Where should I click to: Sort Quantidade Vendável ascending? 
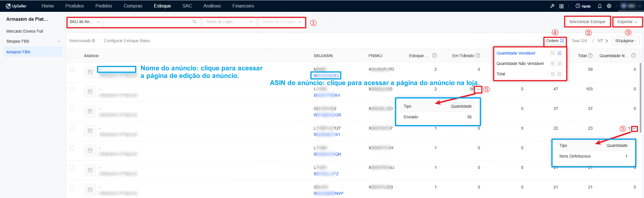(553, 53)
